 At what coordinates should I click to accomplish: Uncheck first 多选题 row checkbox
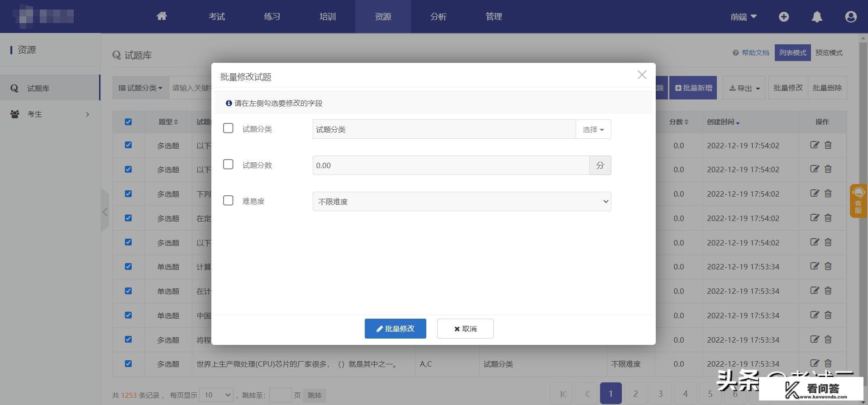point(128,145)
